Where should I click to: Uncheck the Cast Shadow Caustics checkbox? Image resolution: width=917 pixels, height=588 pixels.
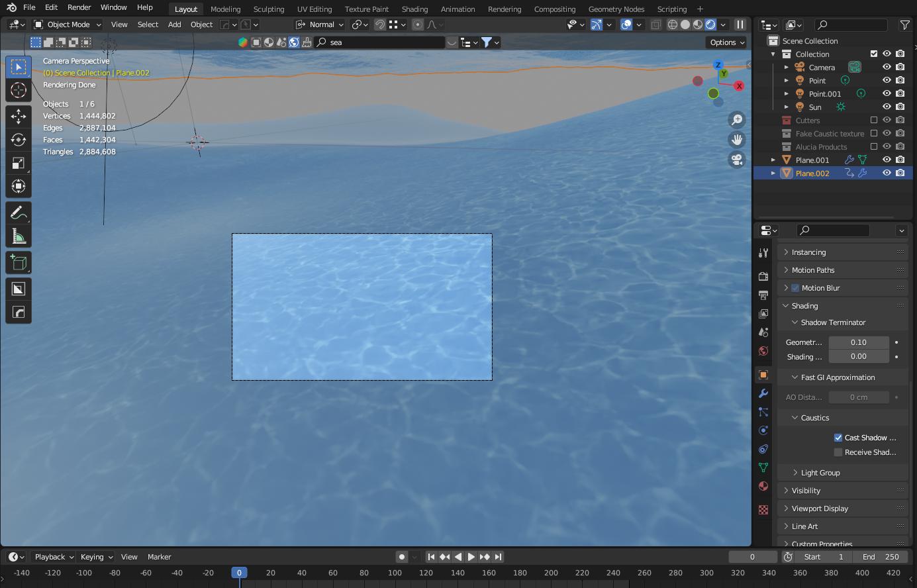pos(838,437)
